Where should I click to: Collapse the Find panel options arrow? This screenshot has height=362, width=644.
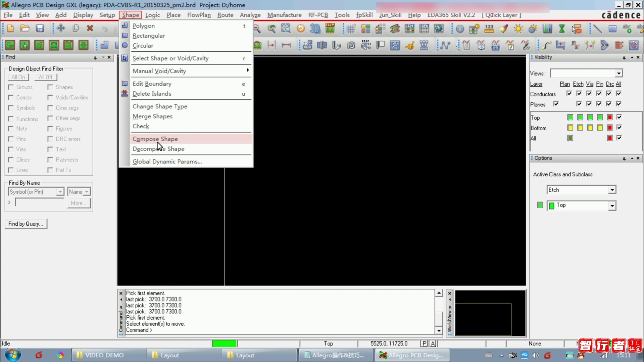103,57
